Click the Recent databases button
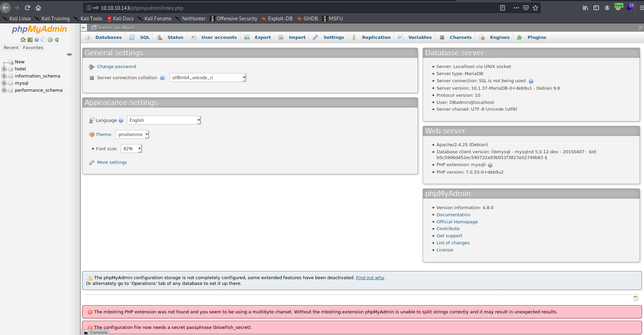This screenshot has height=335, width=644. coord(11,47)
